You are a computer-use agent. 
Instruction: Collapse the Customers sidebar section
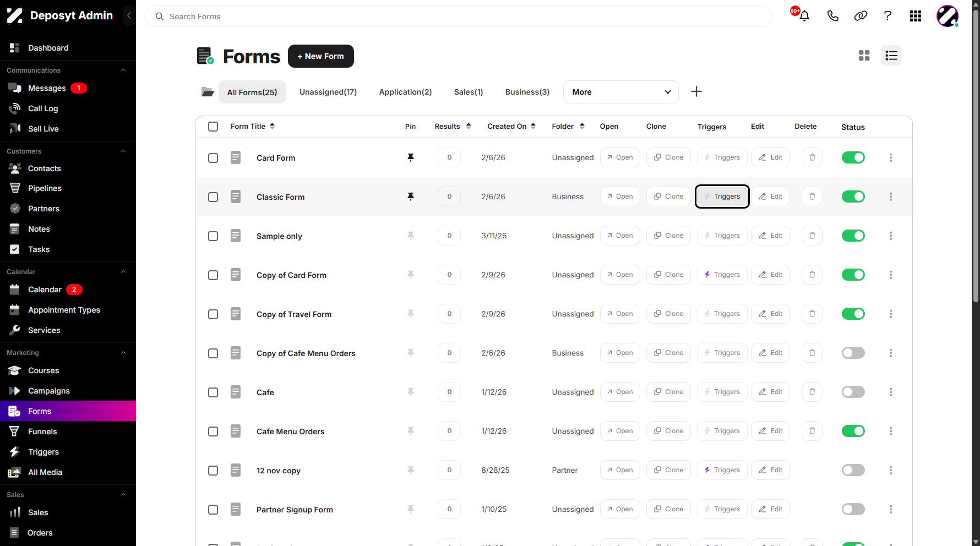(x=123, y=151)
